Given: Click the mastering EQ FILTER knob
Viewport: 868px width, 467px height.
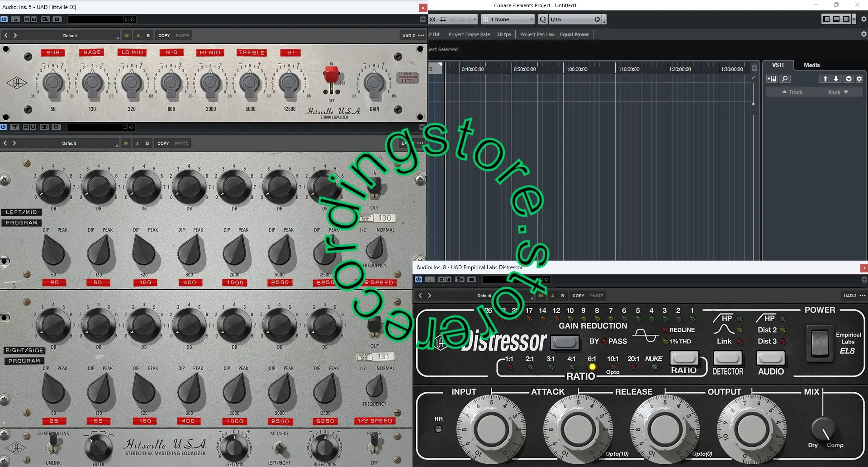Looking at the screenshot, I should pos(98,448).
